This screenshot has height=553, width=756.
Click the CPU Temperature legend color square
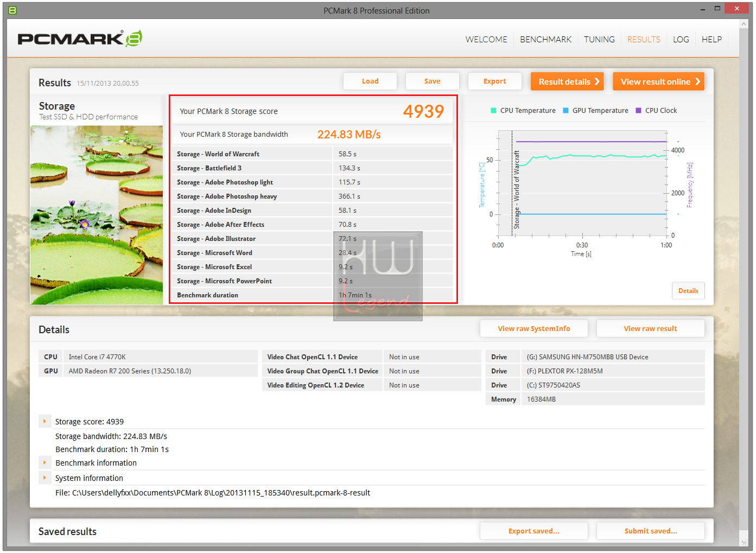point(493,111)
